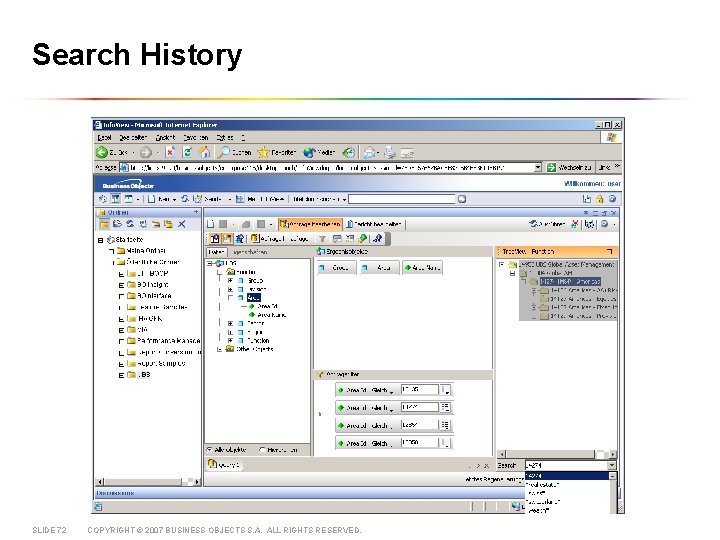Image resolution: width=720 pixels, height=540 pixels.
Task: Click the Search combo box text field
Action: click(x=566, y=465)
